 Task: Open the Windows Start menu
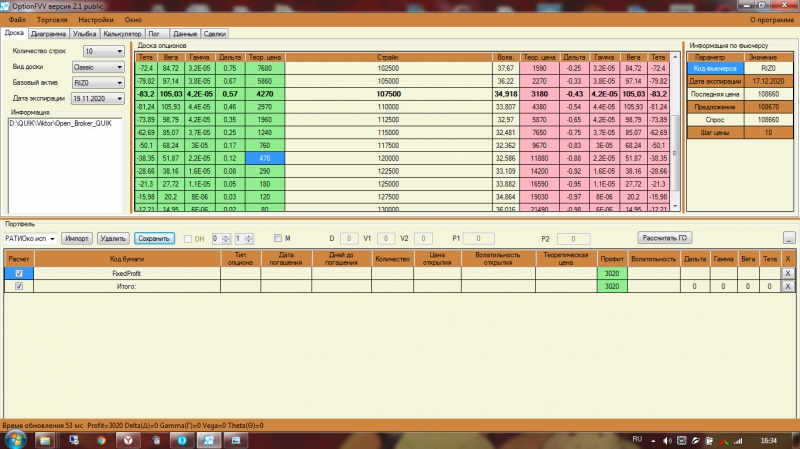(x=13, y=439)
